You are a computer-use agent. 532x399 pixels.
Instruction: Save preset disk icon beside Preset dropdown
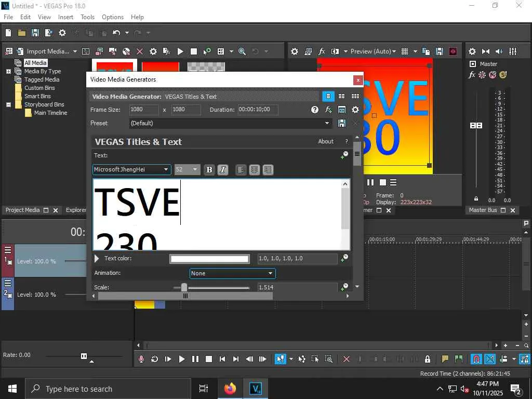click(x=342, y=123)
